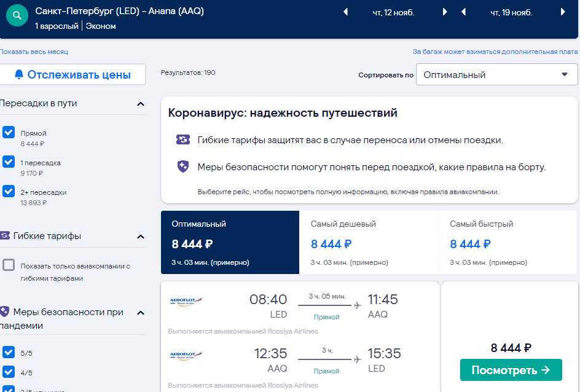
Task: Select the Самый быстрый tab
Action: (x=507, y=243)
